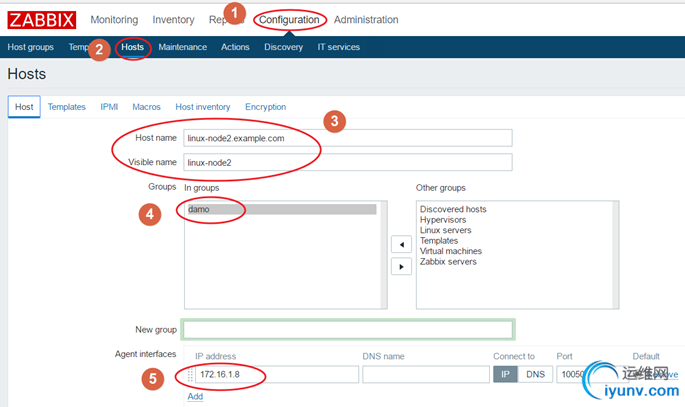Focus the Visible name field
Screen dimensions: 685x407
point(348,162)
